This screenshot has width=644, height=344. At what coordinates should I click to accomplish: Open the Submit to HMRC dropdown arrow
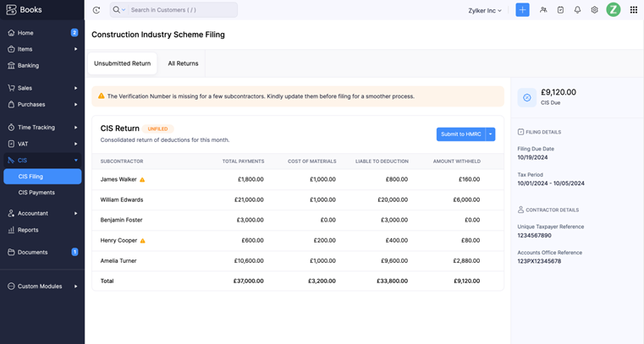490,134
